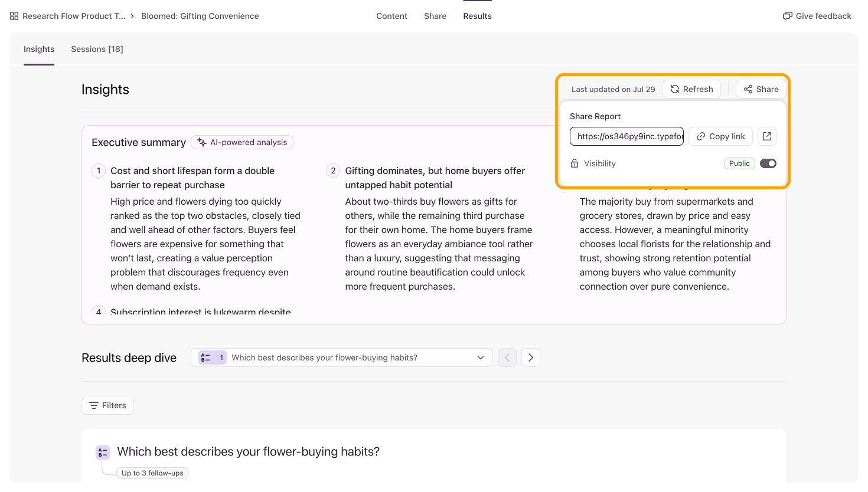Open Research Flow Product T... breadcrumb

click(x=74, y=16)
